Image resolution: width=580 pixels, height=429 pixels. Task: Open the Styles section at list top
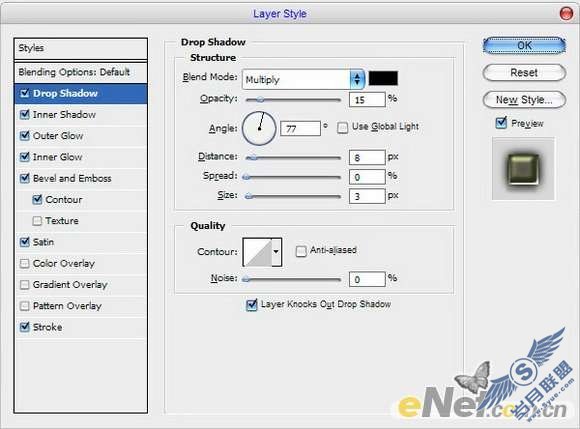pos(81,48)
